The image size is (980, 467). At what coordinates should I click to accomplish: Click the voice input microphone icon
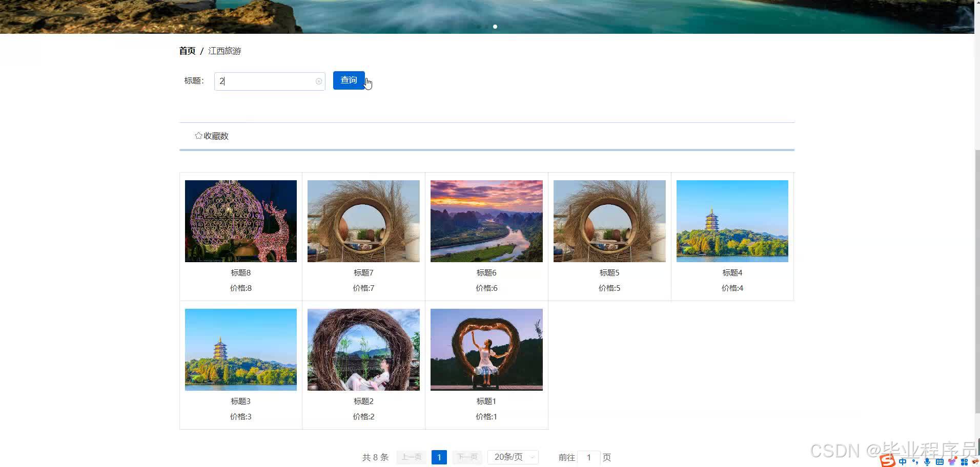coord(927,461)
